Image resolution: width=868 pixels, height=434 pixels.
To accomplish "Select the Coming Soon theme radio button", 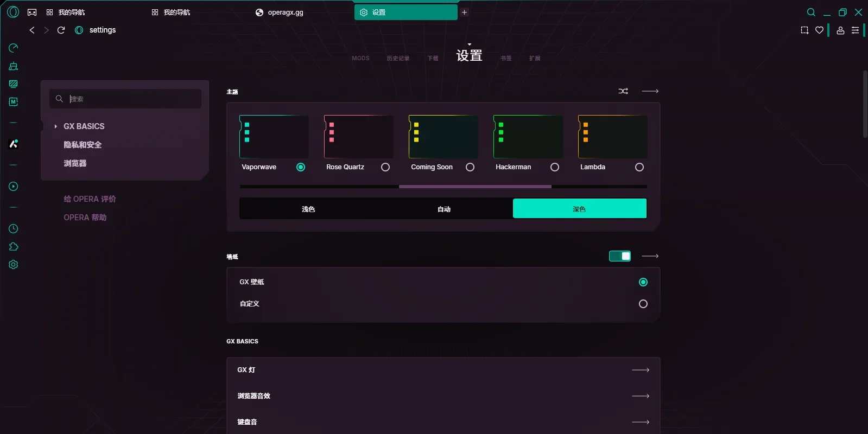I will 470,167.
